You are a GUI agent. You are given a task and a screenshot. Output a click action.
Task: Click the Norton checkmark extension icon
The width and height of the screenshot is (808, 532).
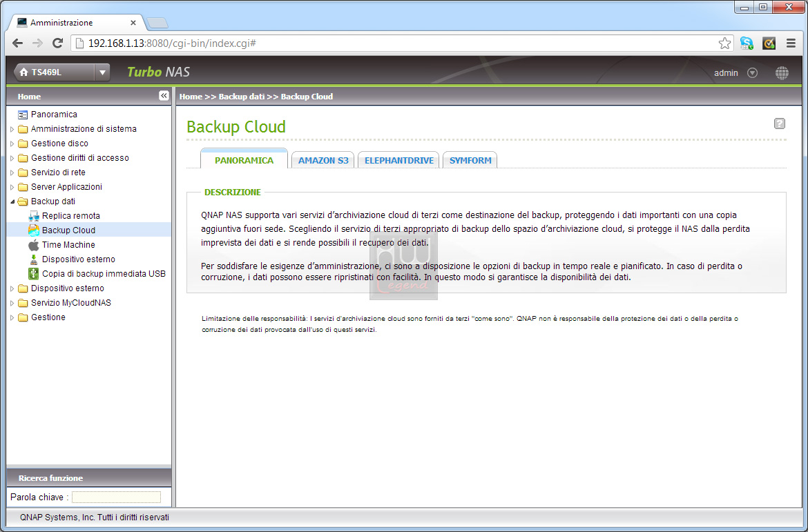[769, 43]
